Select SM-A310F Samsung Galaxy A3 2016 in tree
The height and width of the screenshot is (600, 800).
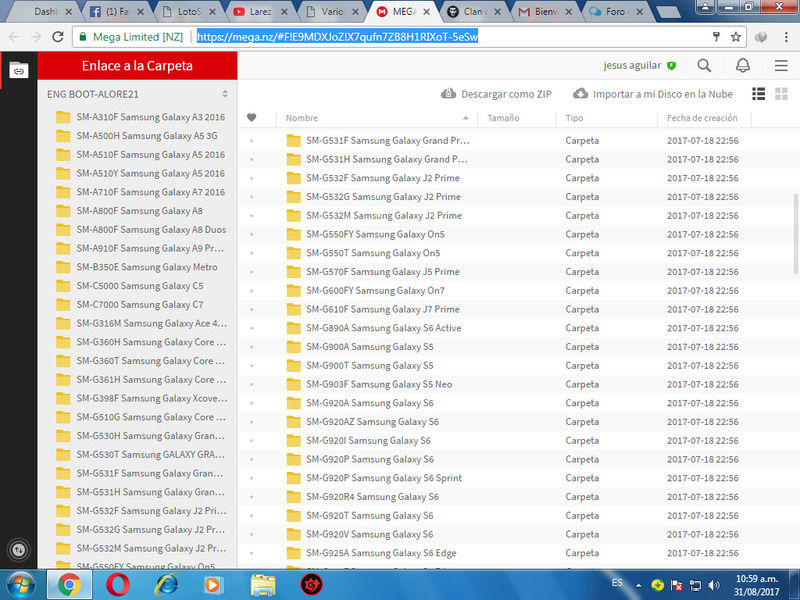tap(141, 117)
